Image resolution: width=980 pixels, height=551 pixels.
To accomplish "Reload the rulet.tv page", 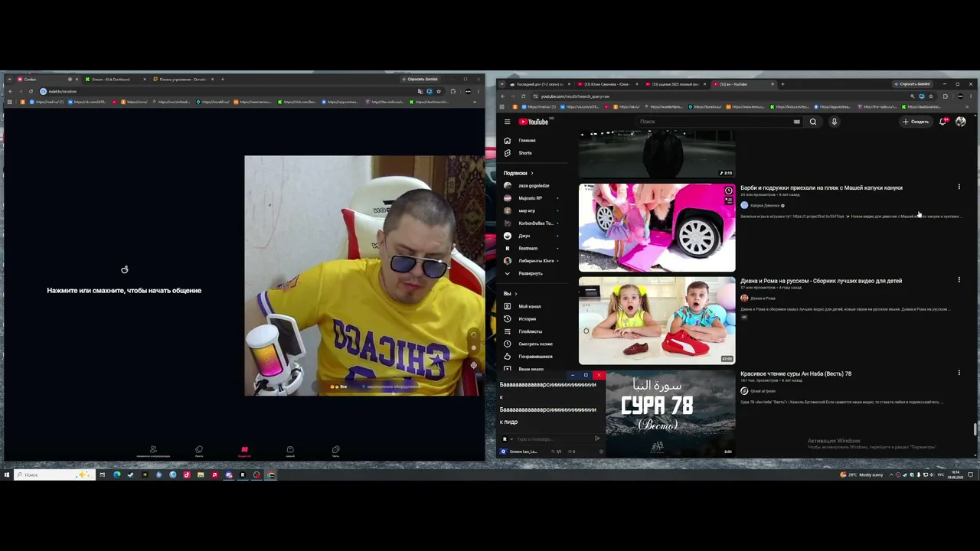I will (x=31, y=92).
